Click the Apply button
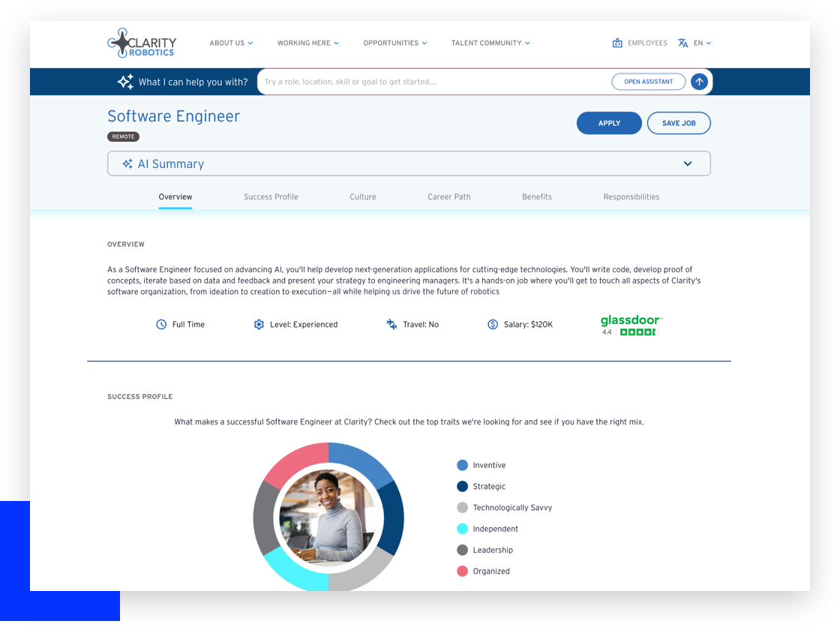The height and width of the screenshot is (630, 840). (609, 123)
